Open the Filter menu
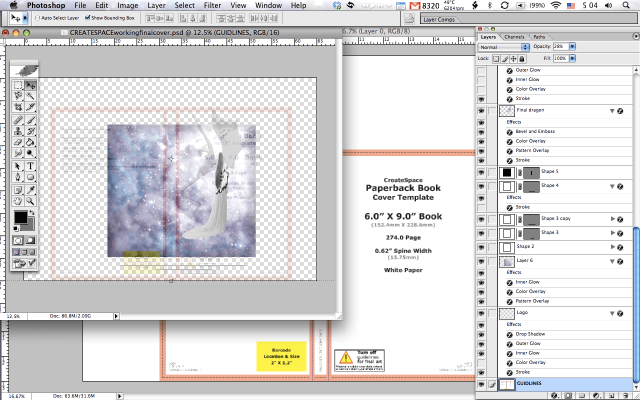The height and width of the screenshot is (400, 640). 212,5
